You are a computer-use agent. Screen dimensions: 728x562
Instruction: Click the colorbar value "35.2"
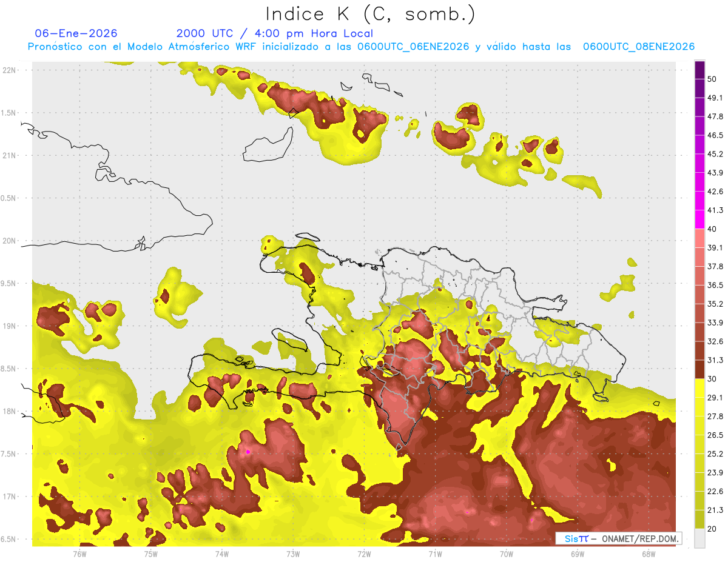pos(715,304)
